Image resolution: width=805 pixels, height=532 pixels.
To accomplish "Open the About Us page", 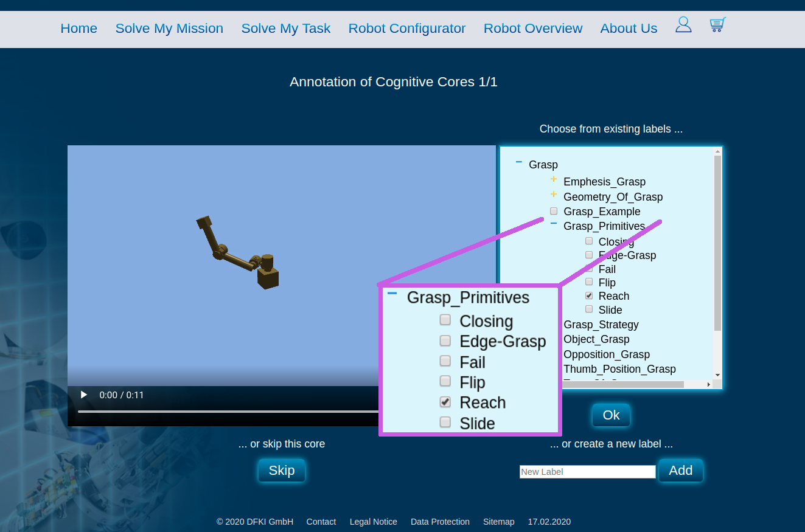I will pyautogui.click(x=629, y=29).
